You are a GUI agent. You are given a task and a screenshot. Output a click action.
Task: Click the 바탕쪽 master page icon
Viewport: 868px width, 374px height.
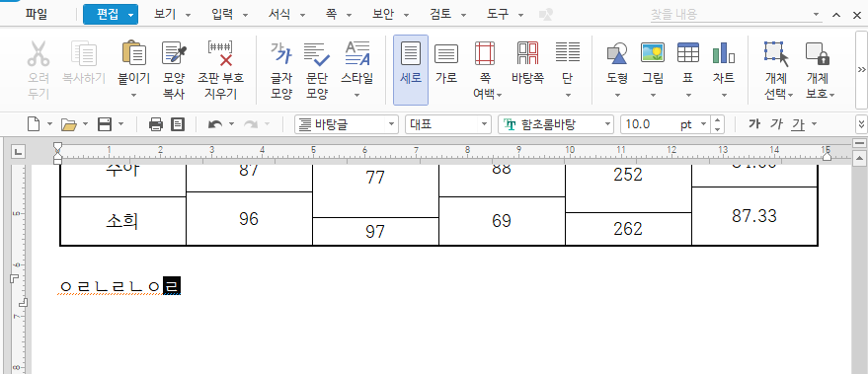527,54
